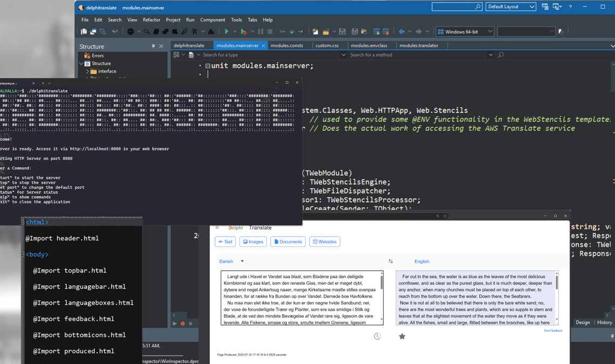Screen dimensions: 615x364
Task: Expand the interface tree node
Action: [87, 71]
